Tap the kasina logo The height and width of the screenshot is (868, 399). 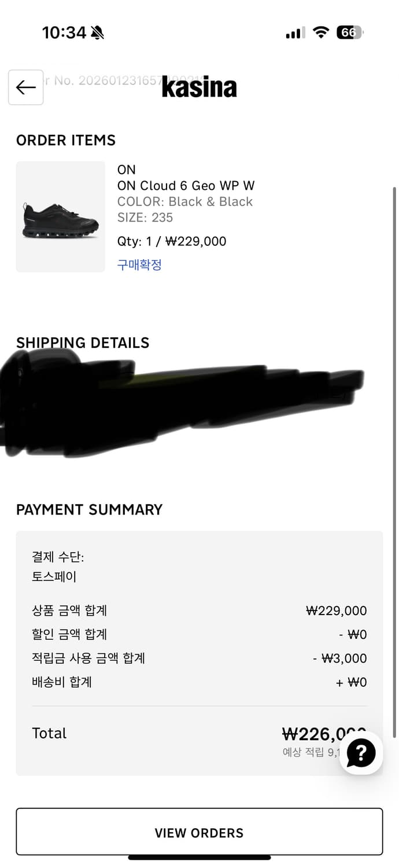pyautogui.click(x=199, y=87)
